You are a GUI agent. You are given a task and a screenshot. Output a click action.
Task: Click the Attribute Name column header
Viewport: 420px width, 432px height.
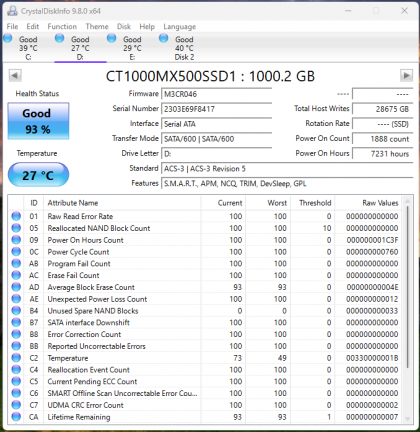pos(122,203)
